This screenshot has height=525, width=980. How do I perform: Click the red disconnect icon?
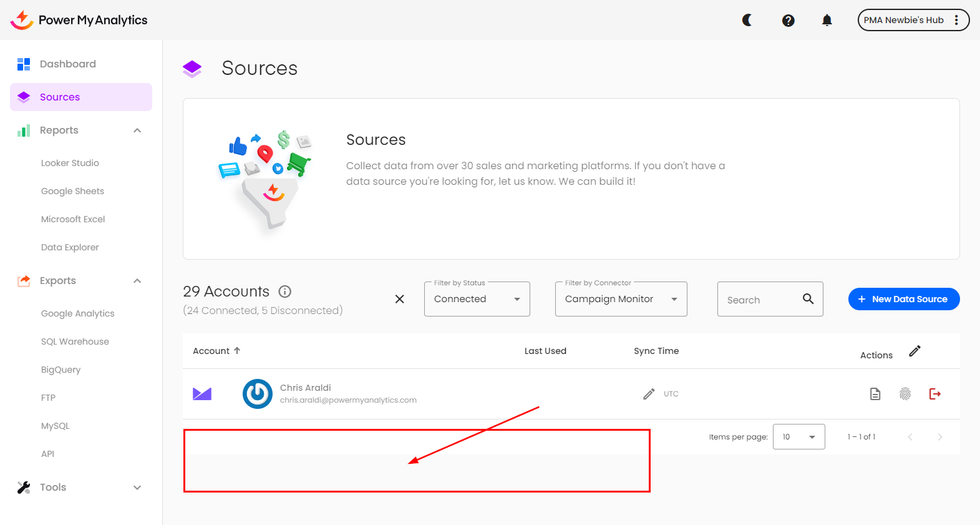[x=934, y=394]
